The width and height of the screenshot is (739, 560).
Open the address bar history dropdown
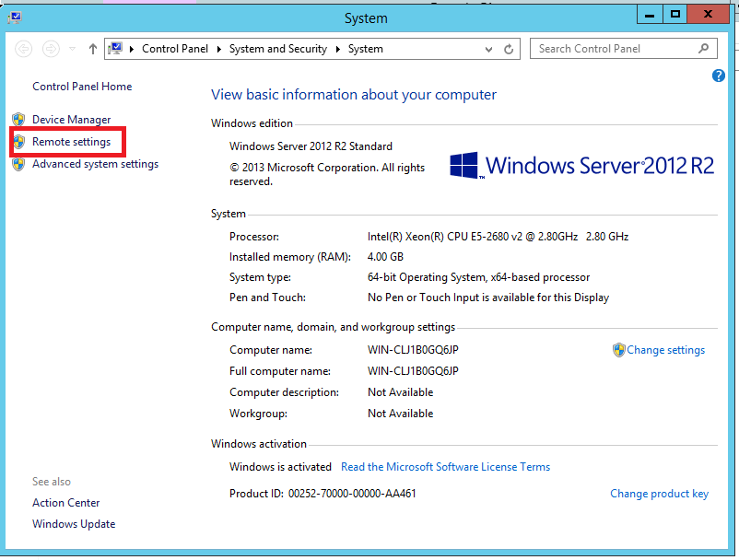point(488,49)
